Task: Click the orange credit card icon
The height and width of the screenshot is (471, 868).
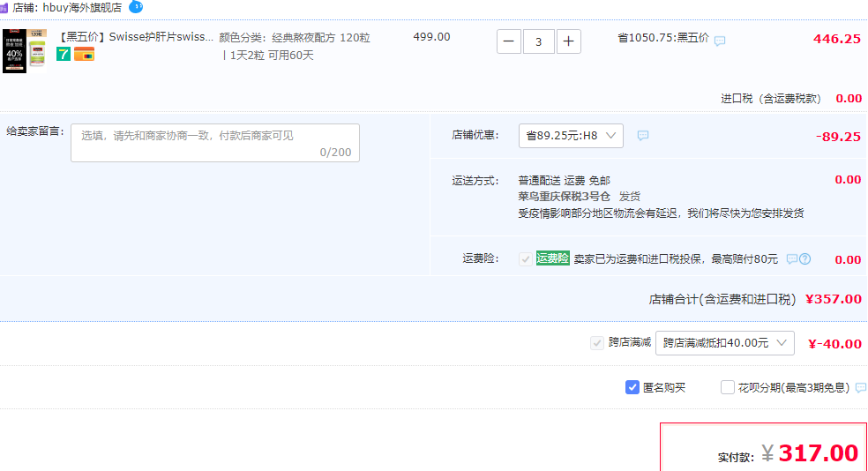Action: [84, 54]
